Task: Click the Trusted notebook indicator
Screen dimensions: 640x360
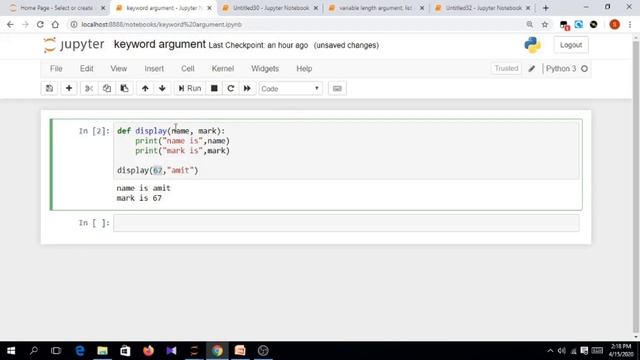Action: (506, 69)
